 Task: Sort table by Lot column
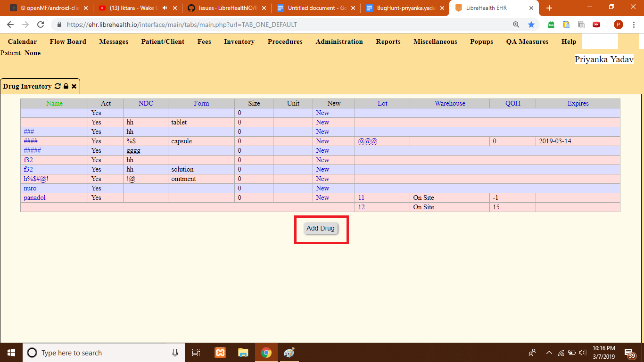point(382,103)
